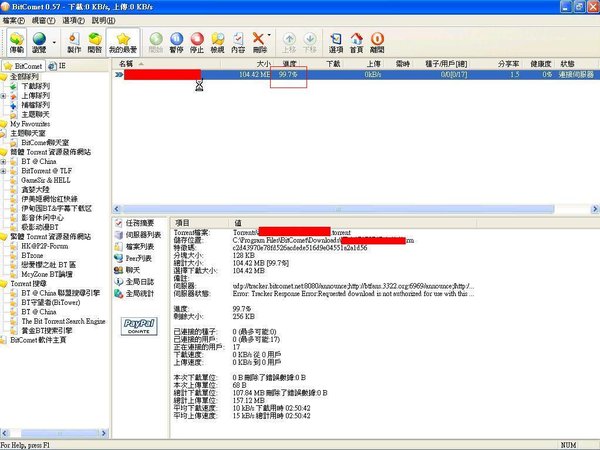Stop the task with red 停止 button
Image resolution: width=600 pixels, height=450 pixels.
197,42
